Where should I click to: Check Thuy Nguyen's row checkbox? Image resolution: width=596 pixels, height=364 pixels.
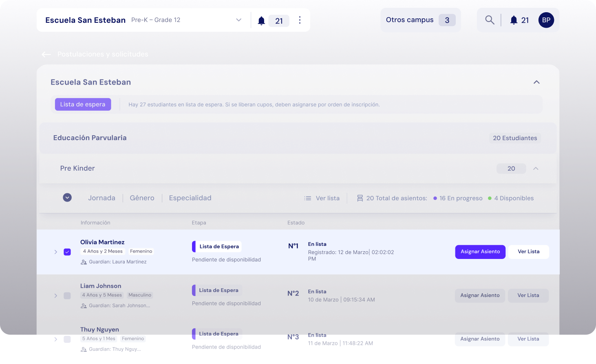(x=67, y=339)
